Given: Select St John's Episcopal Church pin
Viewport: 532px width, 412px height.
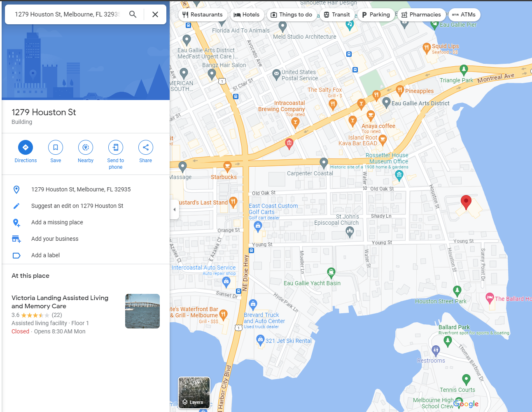Looking at the screenshot, I should [x=350, y=232].
